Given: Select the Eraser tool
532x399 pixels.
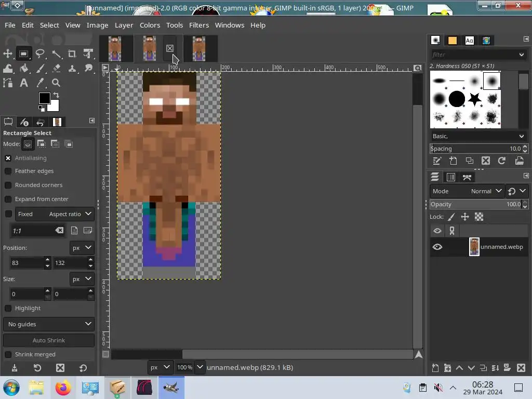Looking at the screenshot, I should click(56, 68).
